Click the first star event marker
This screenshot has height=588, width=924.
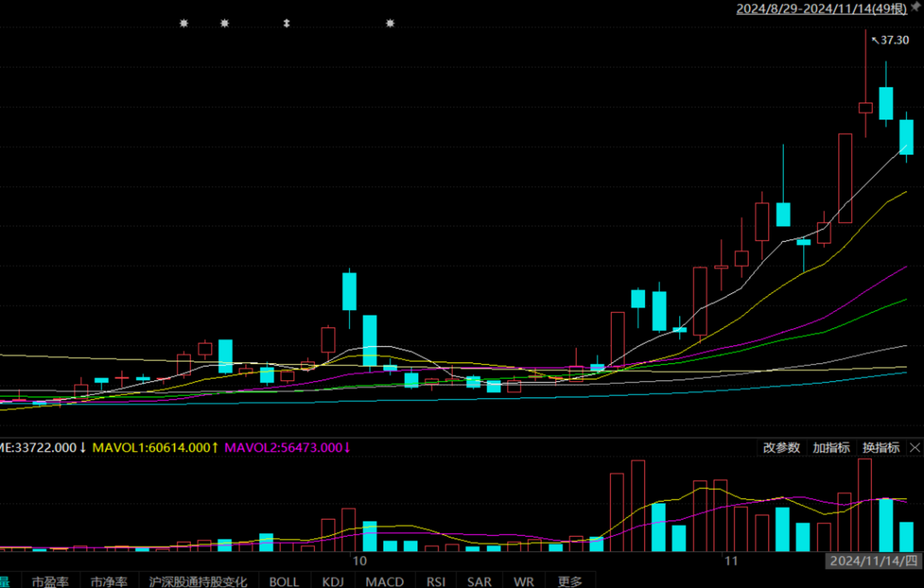[184, 24]
